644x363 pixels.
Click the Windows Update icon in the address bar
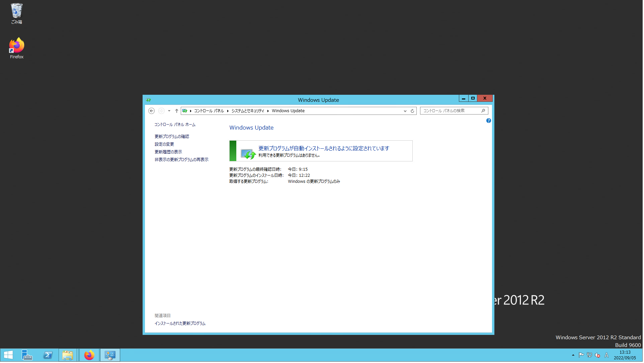[185, 111]
